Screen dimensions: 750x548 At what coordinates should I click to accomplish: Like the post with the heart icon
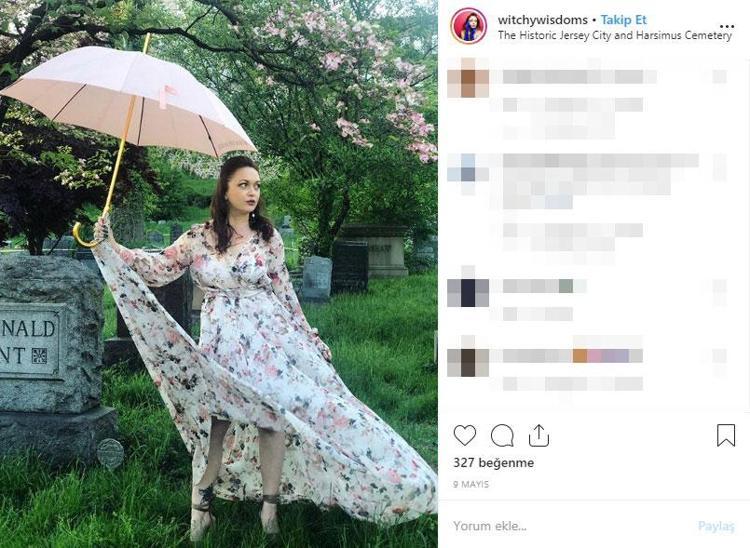(x=464, y=435)
